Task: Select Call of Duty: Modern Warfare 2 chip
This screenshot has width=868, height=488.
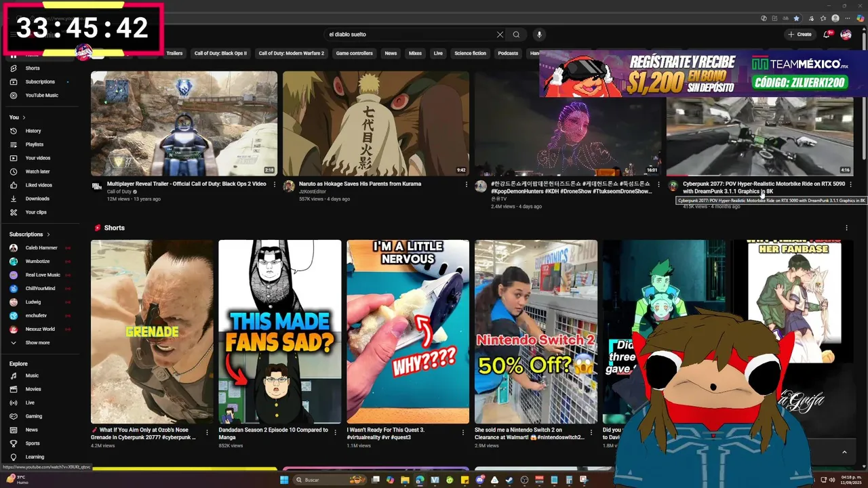Action: point(291,53)
